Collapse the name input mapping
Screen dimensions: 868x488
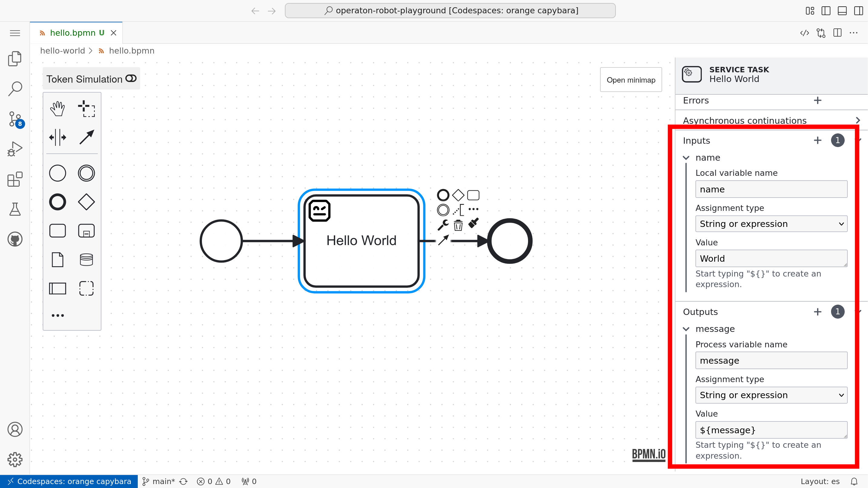point(686,157)
